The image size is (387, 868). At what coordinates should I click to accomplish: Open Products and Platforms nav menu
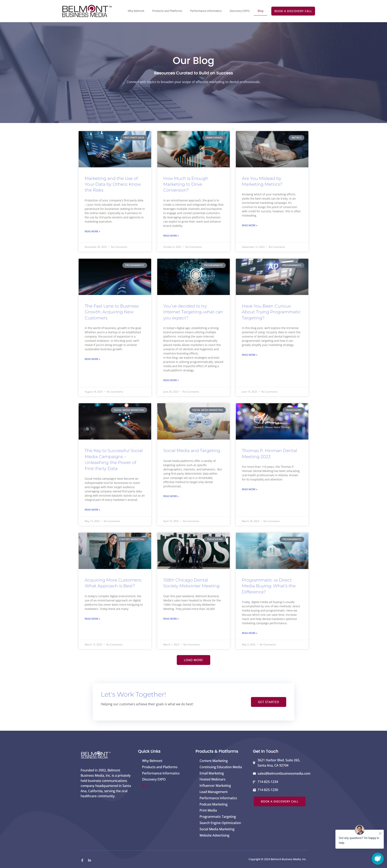click(x=167, y=11)
